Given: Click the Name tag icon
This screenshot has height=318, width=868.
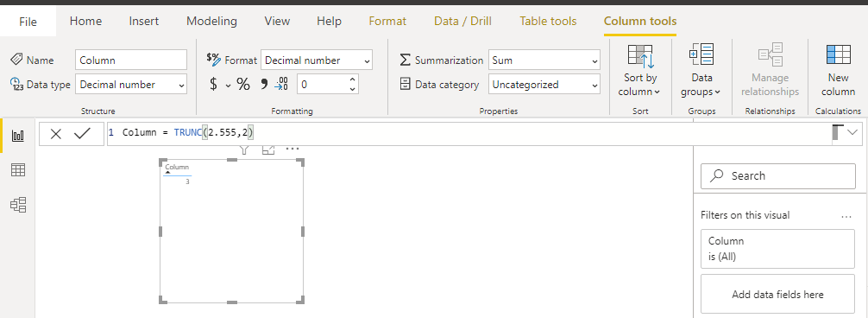Looking at the screenshot, I should 16,60.
